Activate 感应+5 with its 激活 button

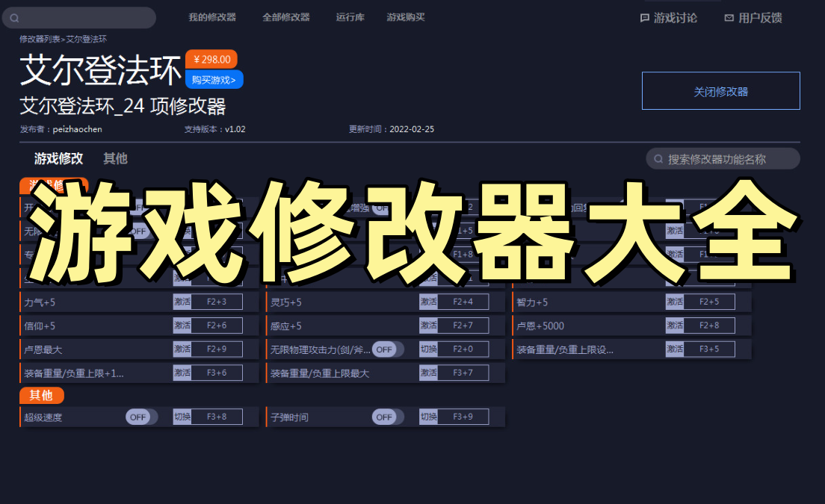428,326
